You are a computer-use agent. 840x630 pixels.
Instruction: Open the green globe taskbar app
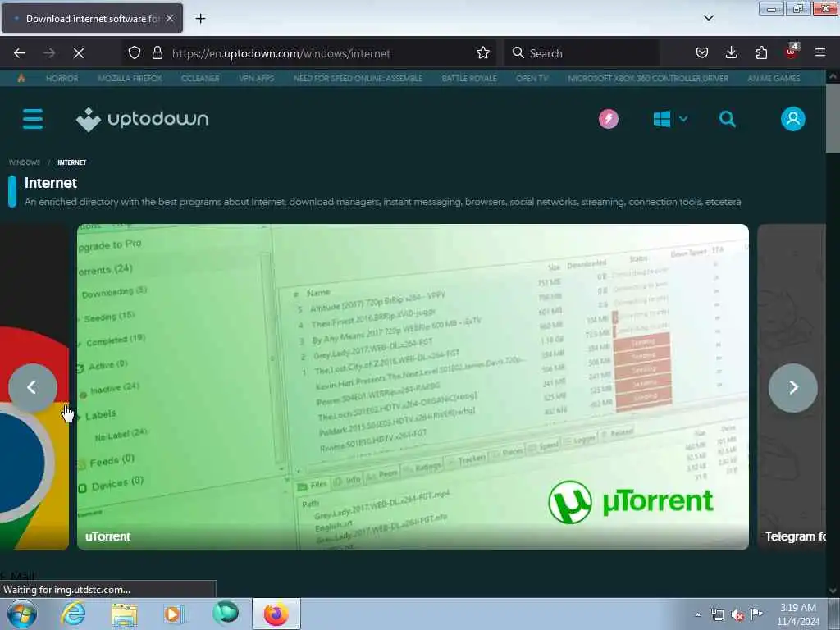[x=226, y=613]
